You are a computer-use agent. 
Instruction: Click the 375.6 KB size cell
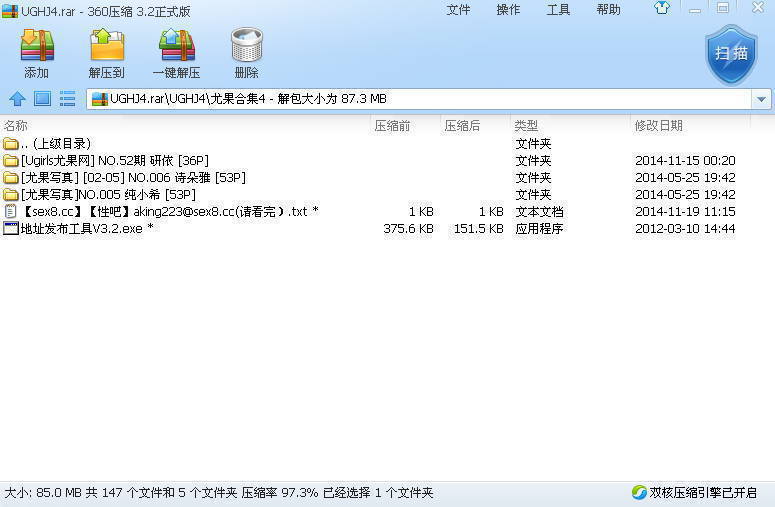pos(408,228)
